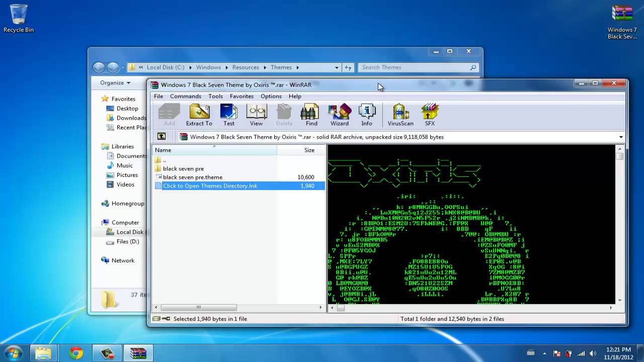Open the View toolbar icon
The image size is (644, 362).
(x=256, y=115)
